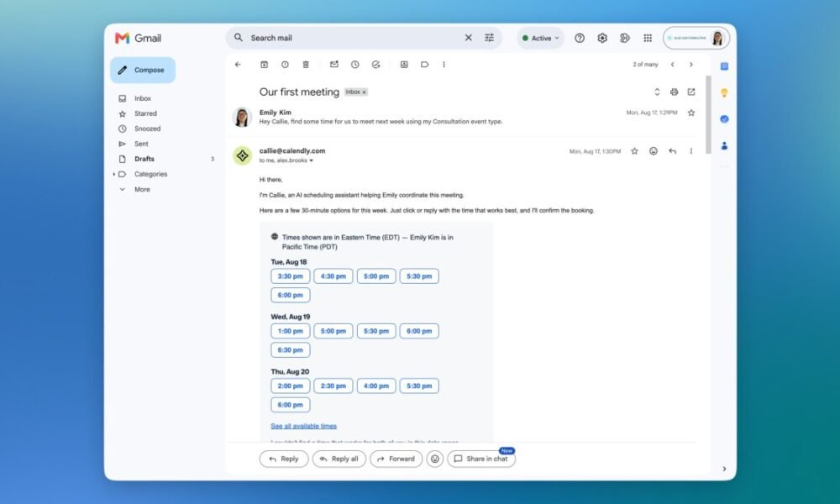Click the message pane vertical scrollbar
Image resolution: width=840 pixels, height=504 pixels.
click(x=708, y=114)
